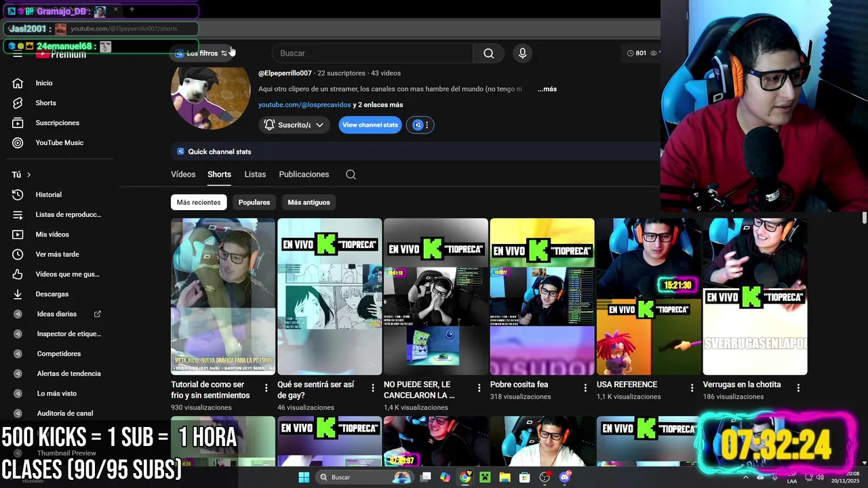868x488 pixels.
Task: Open Chrome from the taskbar
Action: [x=465, y=477]
